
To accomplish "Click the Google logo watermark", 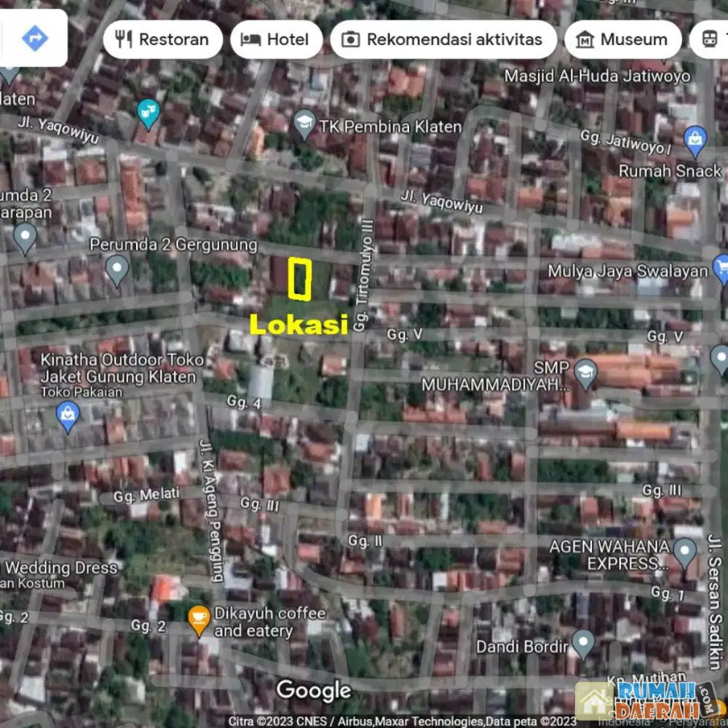I will click(x=314, y=689).
